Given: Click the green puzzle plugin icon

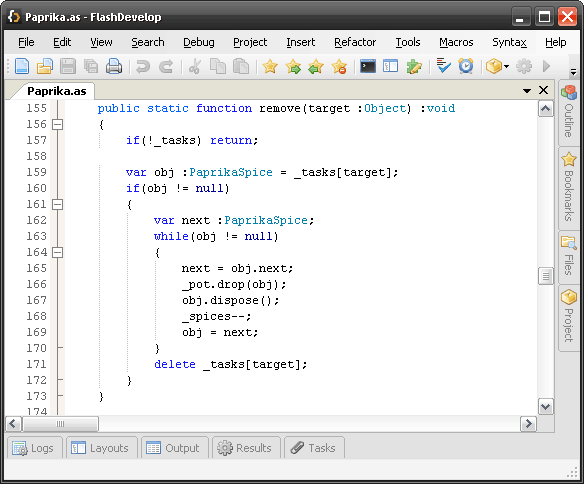Looking at the screenshot, I should (x=414, y=67).
